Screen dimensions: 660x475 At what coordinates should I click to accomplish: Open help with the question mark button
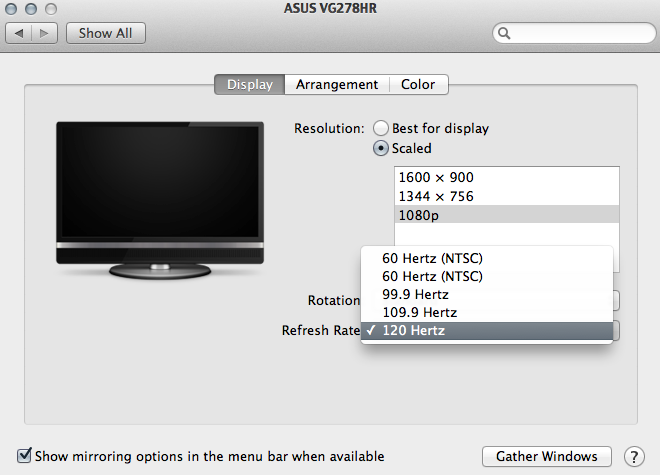click(634, 456)
